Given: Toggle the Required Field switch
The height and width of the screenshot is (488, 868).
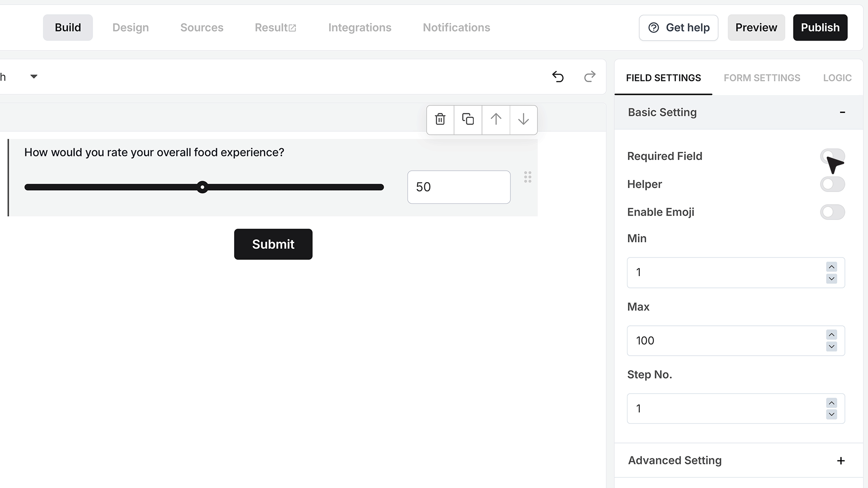Looking at the screenshot, I should [832, 156].
